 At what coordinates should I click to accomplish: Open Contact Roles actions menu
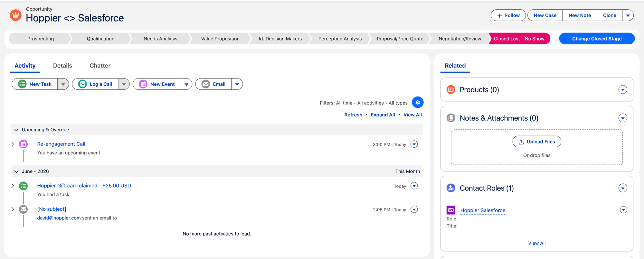[623, 188]
